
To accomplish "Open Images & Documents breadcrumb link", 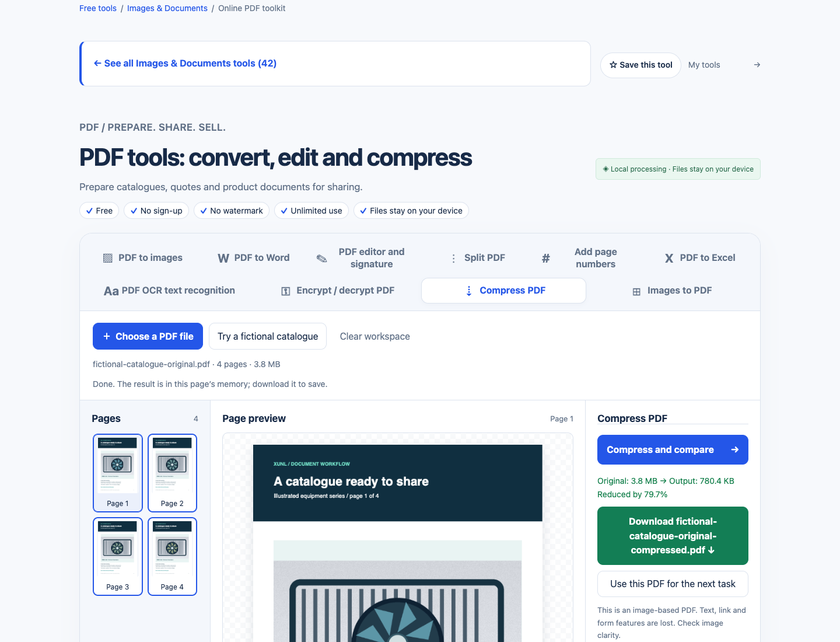I will [167, 8].
